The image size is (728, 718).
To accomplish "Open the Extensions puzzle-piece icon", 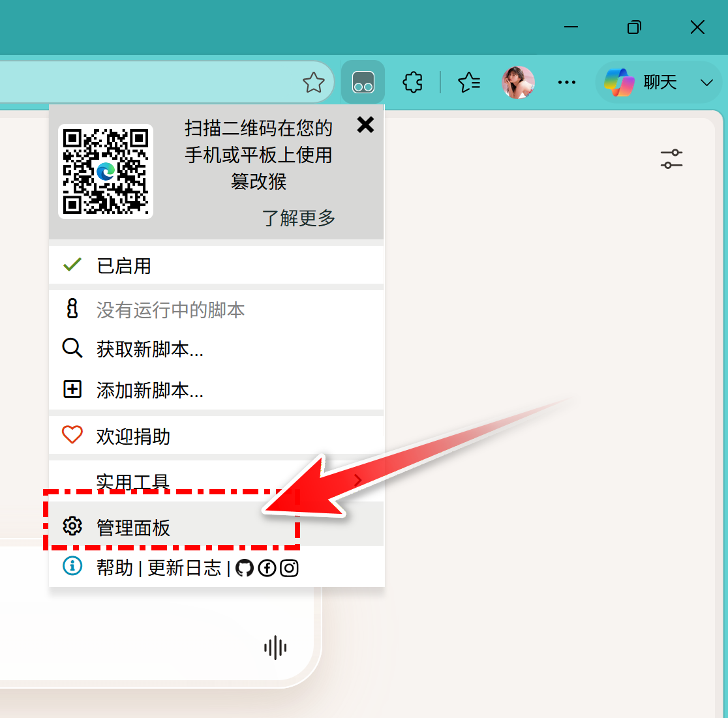I will point(412,83).
